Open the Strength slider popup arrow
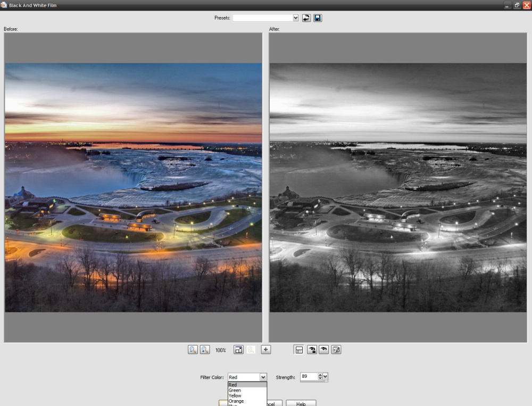 [326, 377]
